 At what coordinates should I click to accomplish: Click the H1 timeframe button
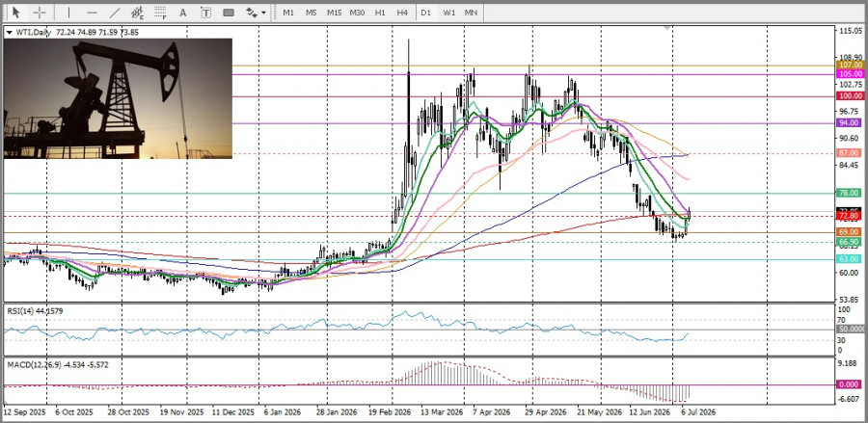click(x=380, y=13)
